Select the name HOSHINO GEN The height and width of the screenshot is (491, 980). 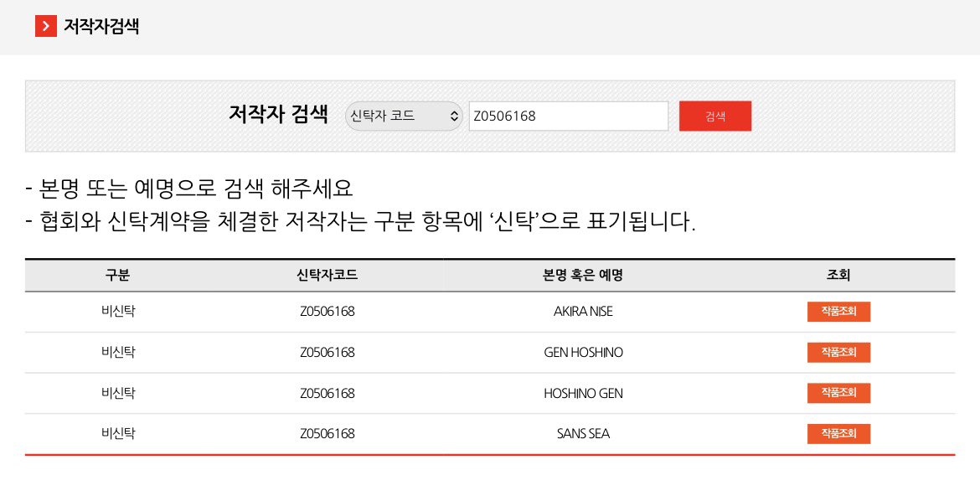(x=583, y=394)
